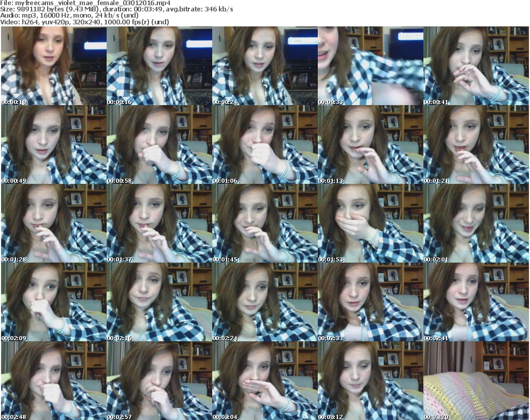Select the frame timestamped 00:01:06
Screen dimensions: 530x420
coord(264,144)
